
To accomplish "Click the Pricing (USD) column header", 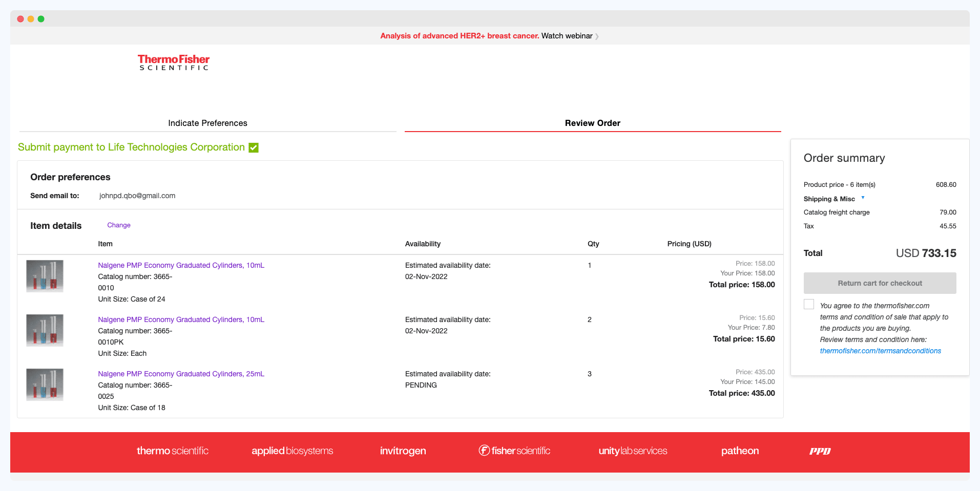I will click(x=689, y=244).
